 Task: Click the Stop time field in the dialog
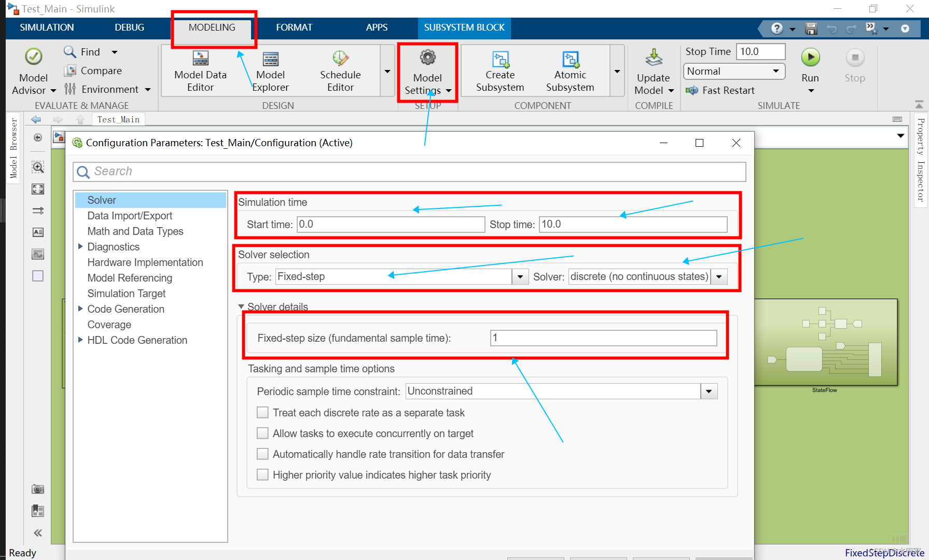pyautogui.click(x=633, y=224)
